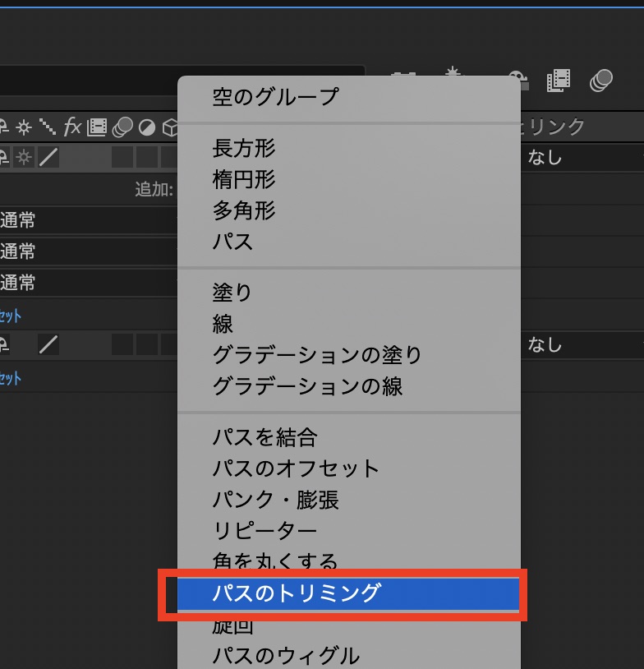Click the collapse transformations star column header
This screenshot has width=644, height=669.
pos(24,127)
